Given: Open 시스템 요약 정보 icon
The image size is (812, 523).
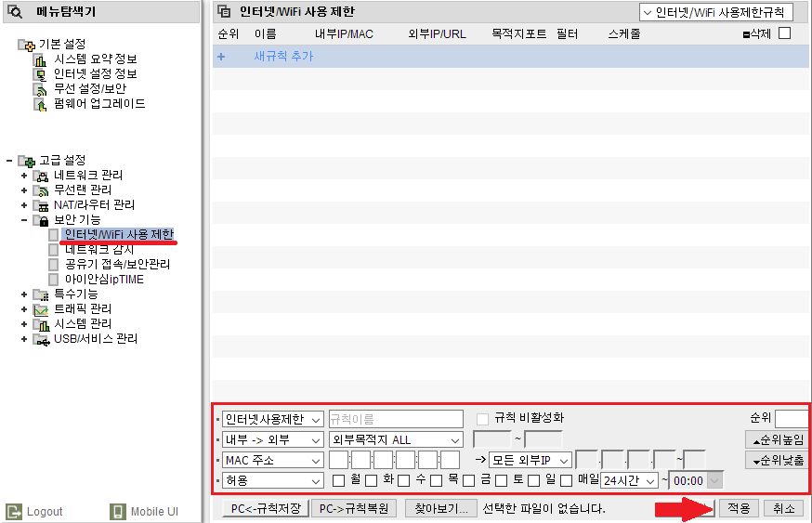Looking at the screenshot, I should 40,60.
